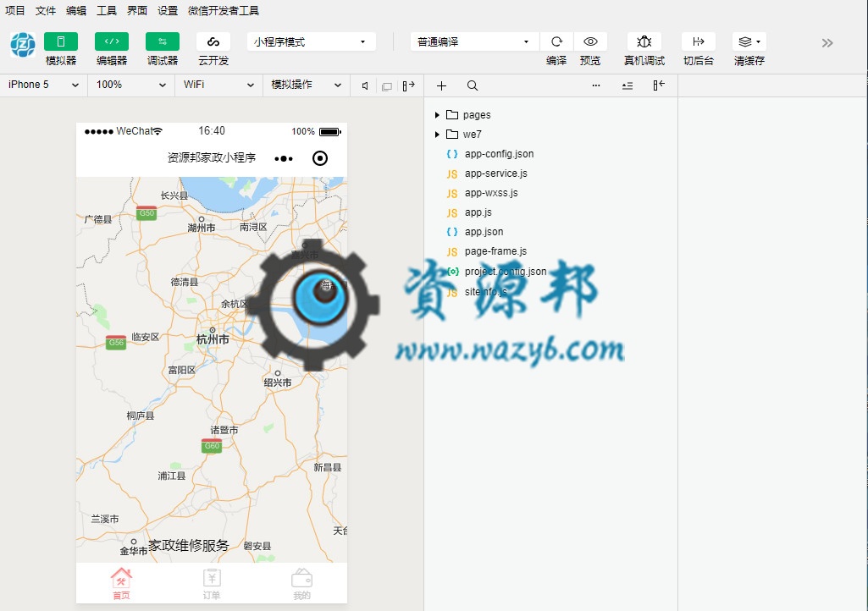Screen dimensions: 868x611
Task: Click the 真机调试 bug icon
Action: (644, 41)
